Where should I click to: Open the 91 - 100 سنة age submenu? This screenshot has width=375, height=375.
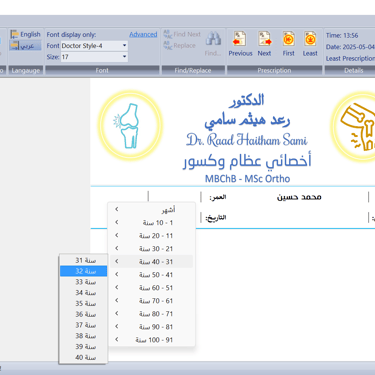coord(151,340)
